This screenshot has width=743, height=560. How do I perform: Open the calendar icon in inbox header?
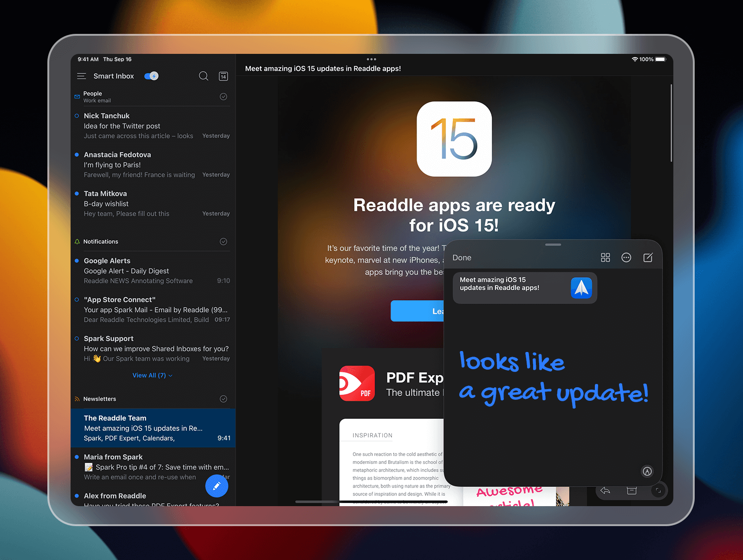[x=223, y=76]
